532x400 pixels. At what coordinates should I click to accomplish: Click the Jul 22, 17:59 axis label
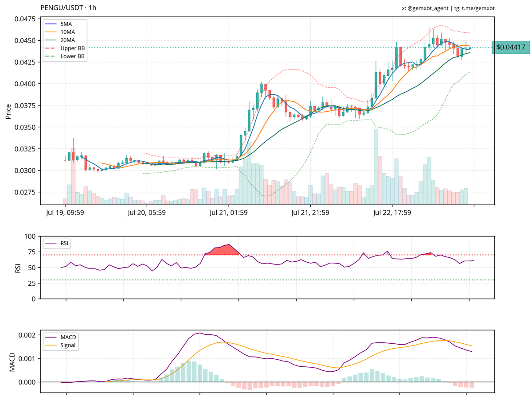click(x=392, y=213)
